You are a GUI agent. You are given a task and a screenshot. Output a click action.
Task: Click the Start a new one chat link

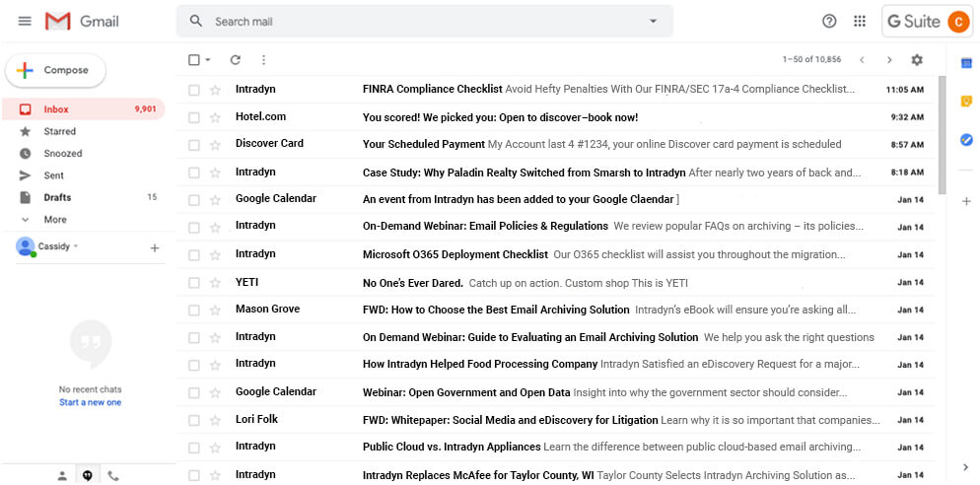coord(90,402)
